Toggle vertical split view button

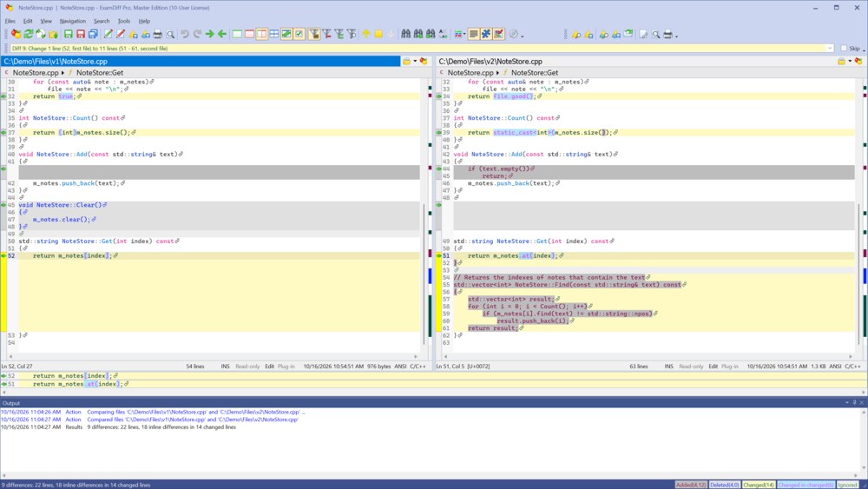point(262,35)
